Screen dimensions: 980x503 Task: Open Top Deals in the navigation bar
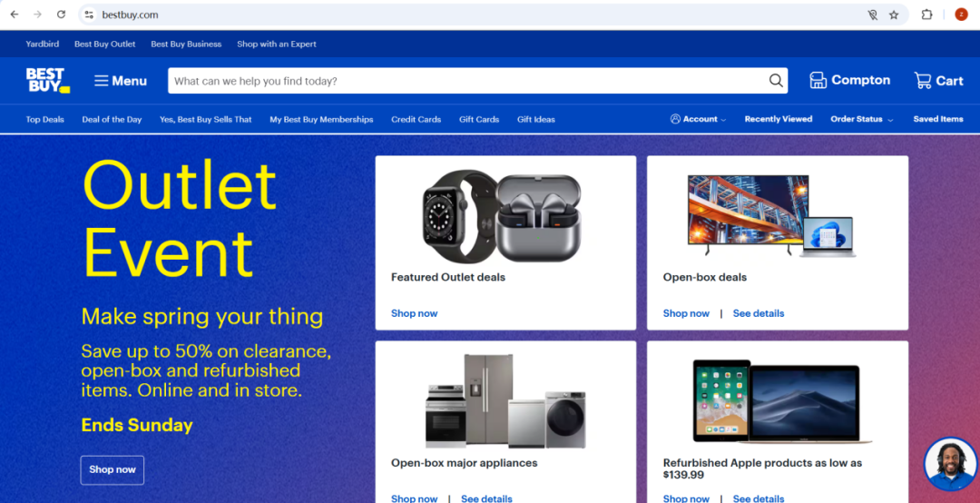[45, 120]
